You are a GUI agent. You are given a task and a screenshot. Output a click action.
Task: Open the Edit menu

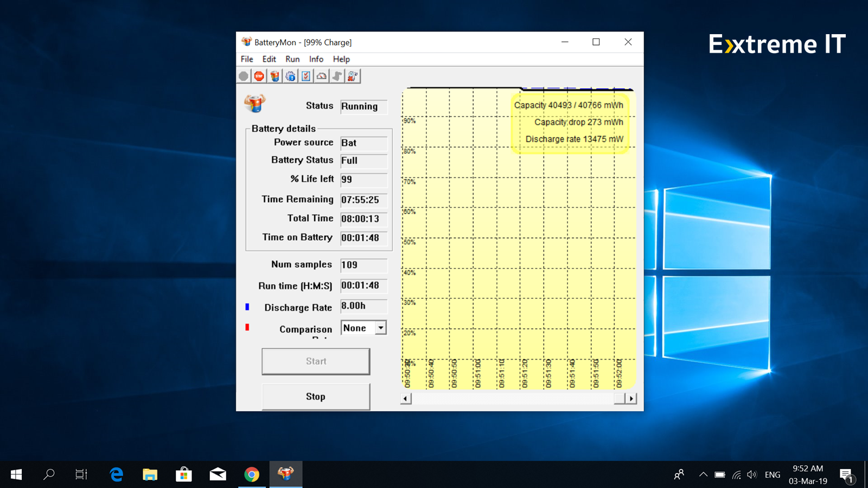tap(269, 59)
